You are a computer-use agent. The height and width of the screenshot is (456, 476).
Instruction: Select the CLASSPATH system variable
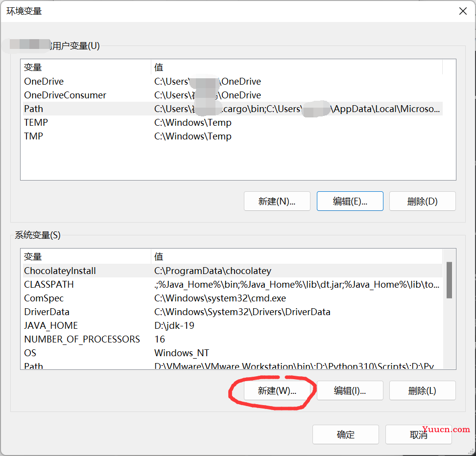pyautogui.click(x=233, y=284)
